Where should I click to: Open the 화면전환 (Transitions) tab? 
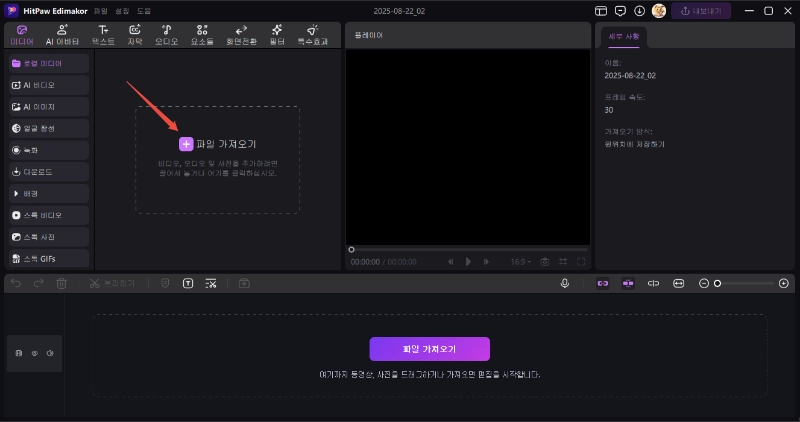click(x=241, y=35)
